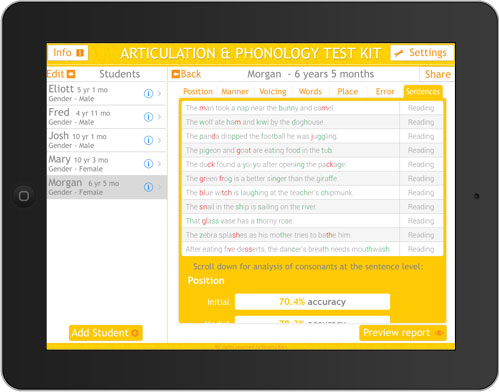
Task: Select the Sentences tab
Action: (x=423, y=92)
